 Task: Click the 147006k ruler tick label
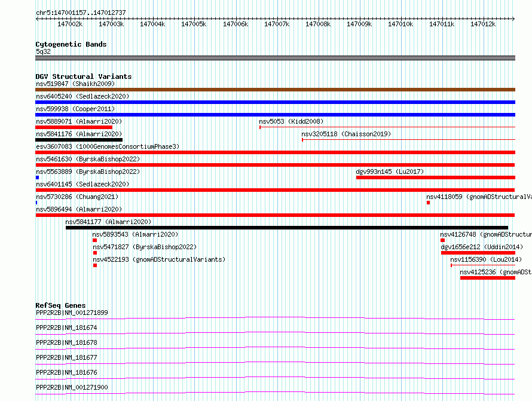(x=236, y=24)
